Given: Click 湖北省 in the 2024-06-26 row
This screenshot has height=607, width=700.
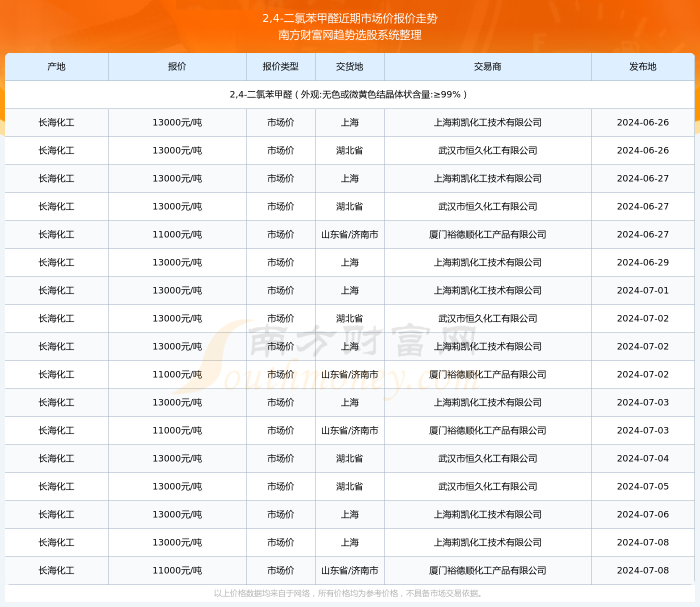Looking at the screenshot, I should pos(349,150).
